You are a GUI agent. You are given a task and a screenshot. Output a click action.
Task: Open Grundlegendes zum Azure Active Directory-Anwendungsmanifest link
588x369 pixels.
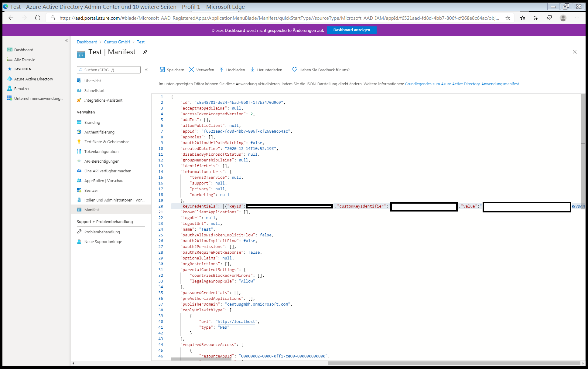pyautogui.click(x=462, y=84)
